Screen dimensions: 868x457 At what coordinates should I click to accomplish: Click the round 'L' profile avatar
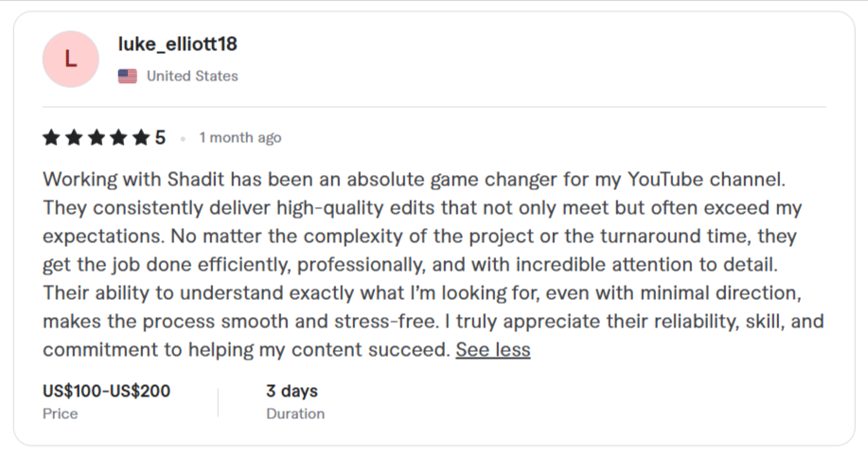pyautogui.click(x=70, y=60)
